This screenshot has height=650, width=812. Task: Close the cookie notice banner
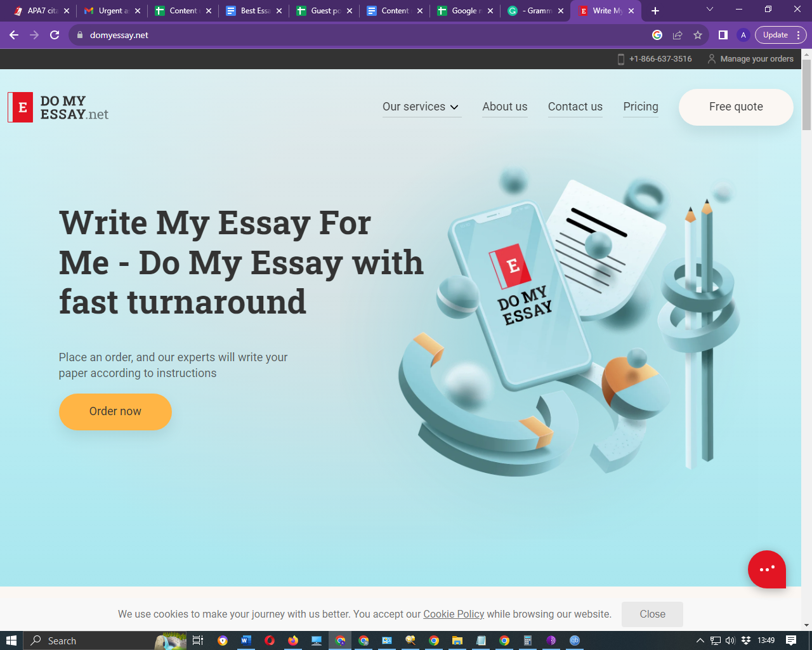[652, 614]
